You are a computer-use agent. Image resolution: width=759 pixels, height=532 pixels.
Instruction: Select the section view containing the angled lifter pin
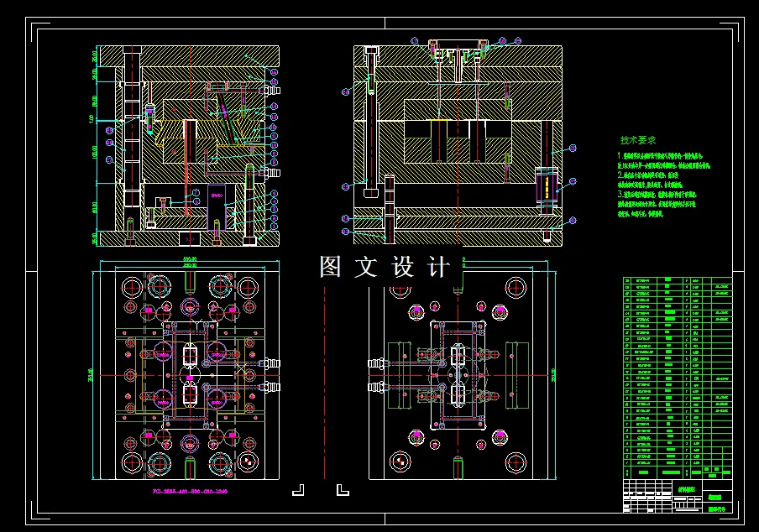[x=189, y=146]
